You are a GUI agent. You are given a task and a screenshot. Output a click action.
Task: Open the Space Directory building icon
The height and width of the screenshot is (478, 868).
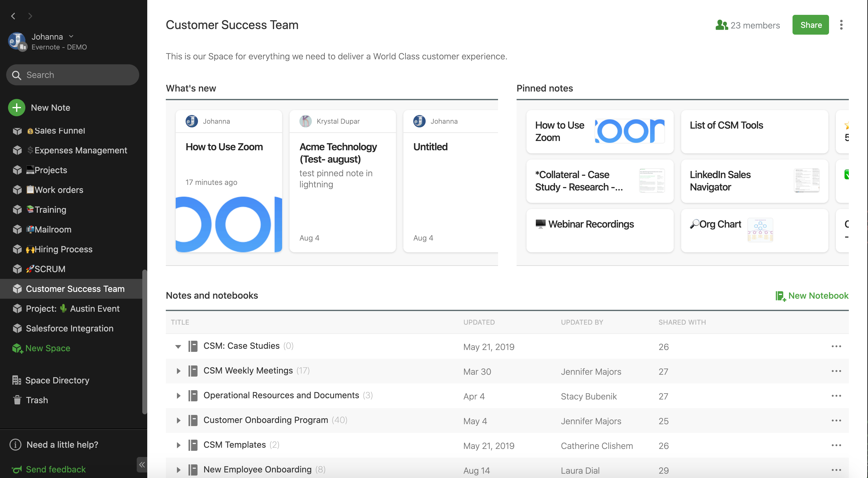[16, 380]
